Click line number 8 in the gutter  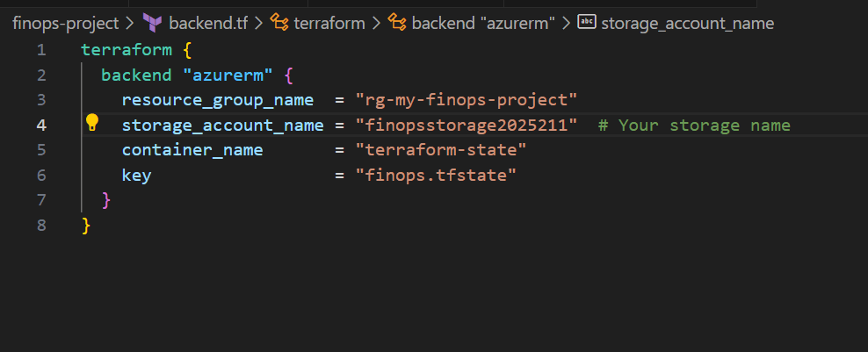[x=41, y=226]
